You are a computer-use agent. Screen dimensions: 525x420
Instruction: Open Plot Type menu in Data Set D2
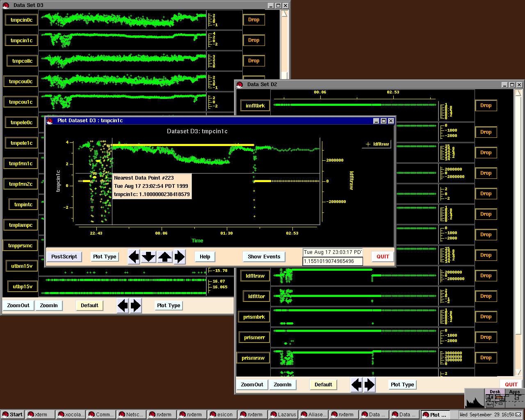(402, 385)
